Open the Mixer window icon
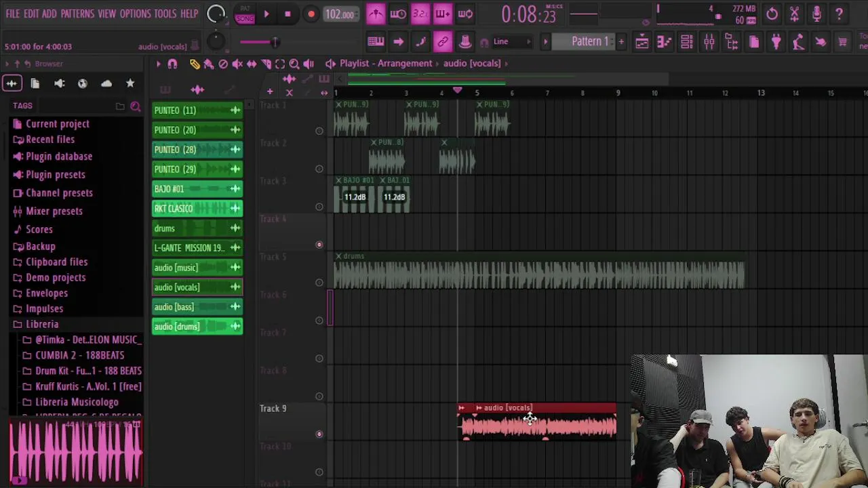Image resolution: width=868 pixels, height=488 pixels. pos(709,42)
